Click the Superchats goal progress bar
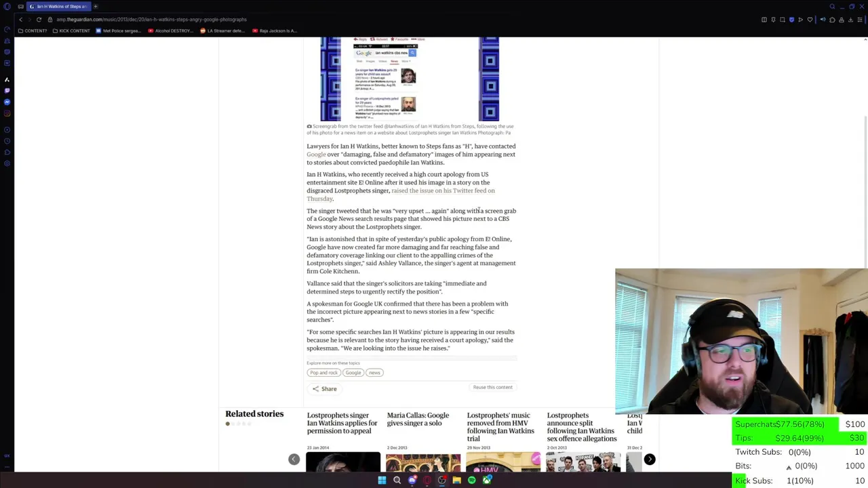868x488 pixels. pos(800,424)
